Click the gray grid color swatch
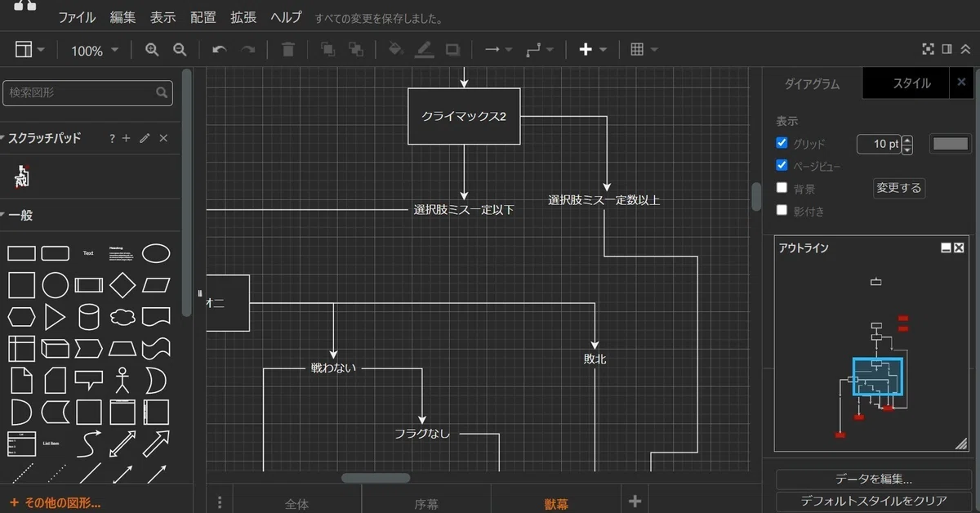Image resolution: width=980 pixels, height=513 pixels. 951,144
